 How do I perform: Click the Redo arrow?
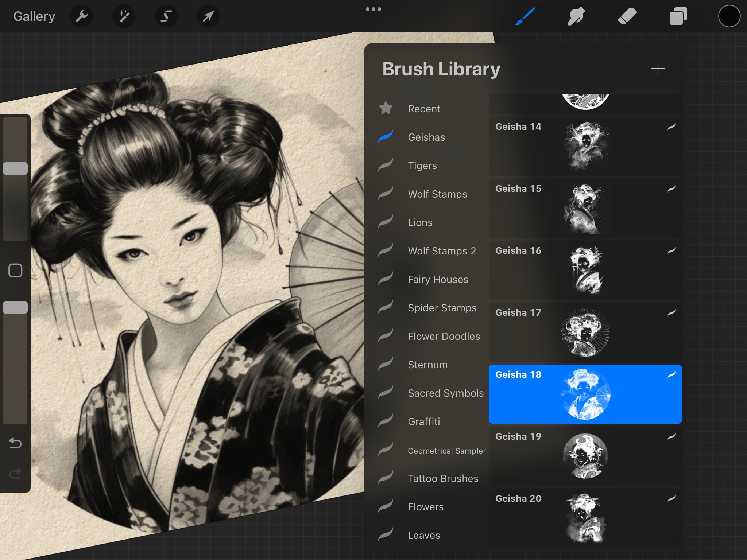pyautogui.click(x=15, y=474)
